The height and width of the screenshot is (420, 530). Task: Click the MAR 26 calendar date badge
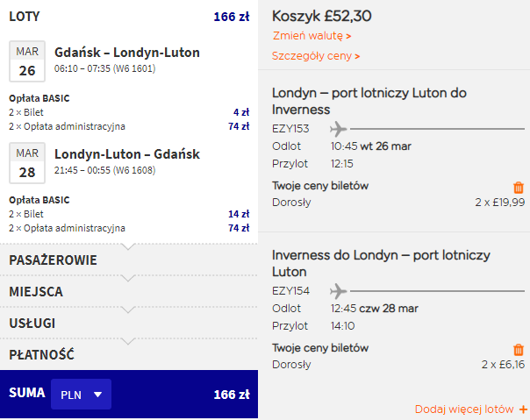[x=27, y=61]
